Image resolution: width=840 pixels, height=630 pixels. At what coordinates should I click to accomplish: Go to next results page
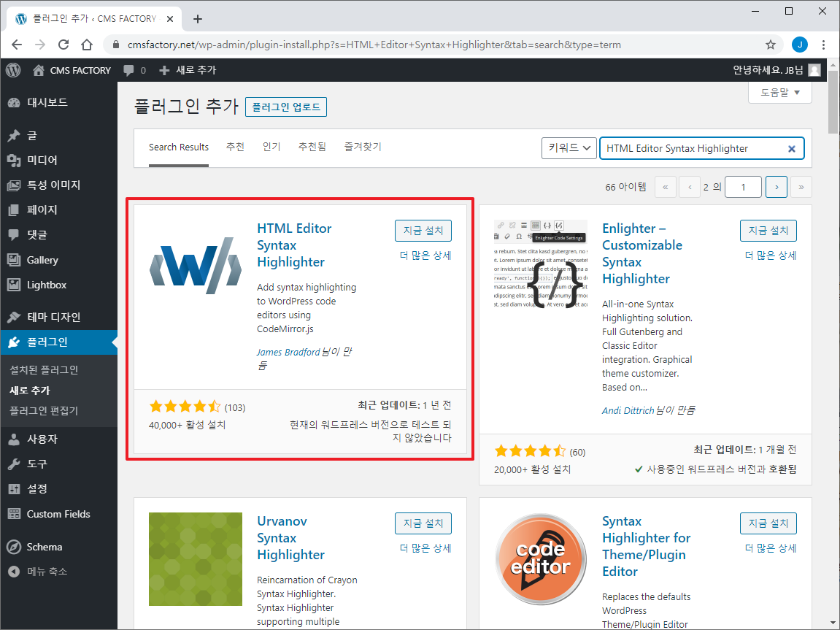pos(777,187)
